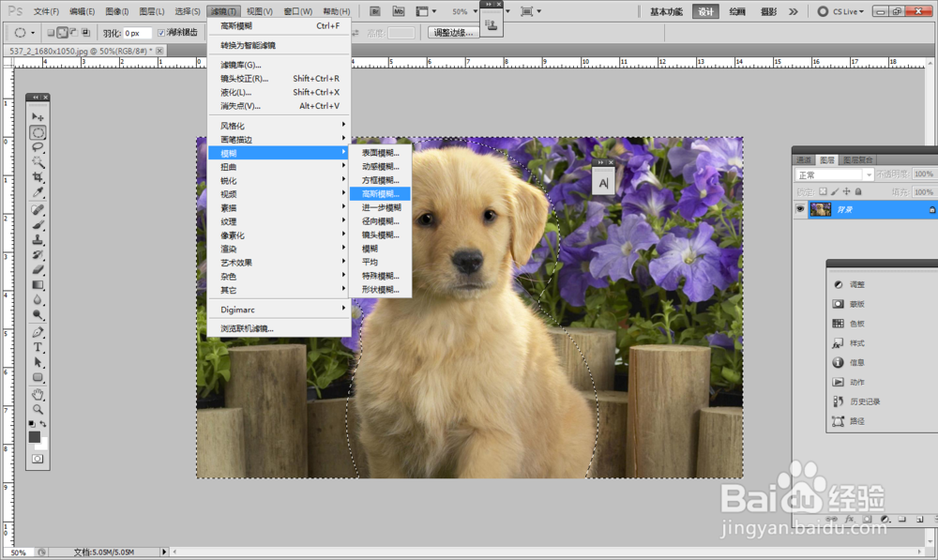938x560 pixels.
Task: Select the Spot Healing Brush tool
Action: click(x=38, y=210)
